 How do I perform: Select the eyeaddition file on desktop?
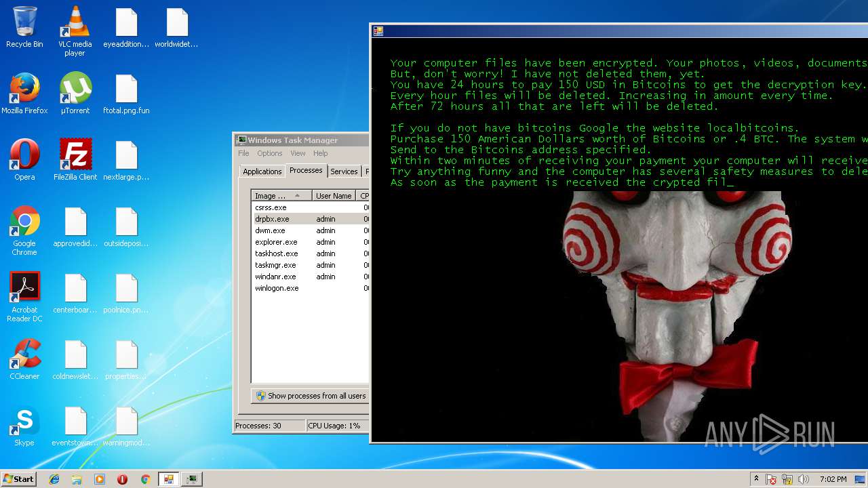pos(126,27)
